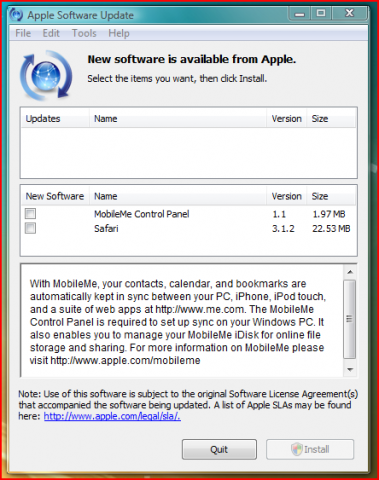
Task: Check the Safari checkbox
Action: 30,228
